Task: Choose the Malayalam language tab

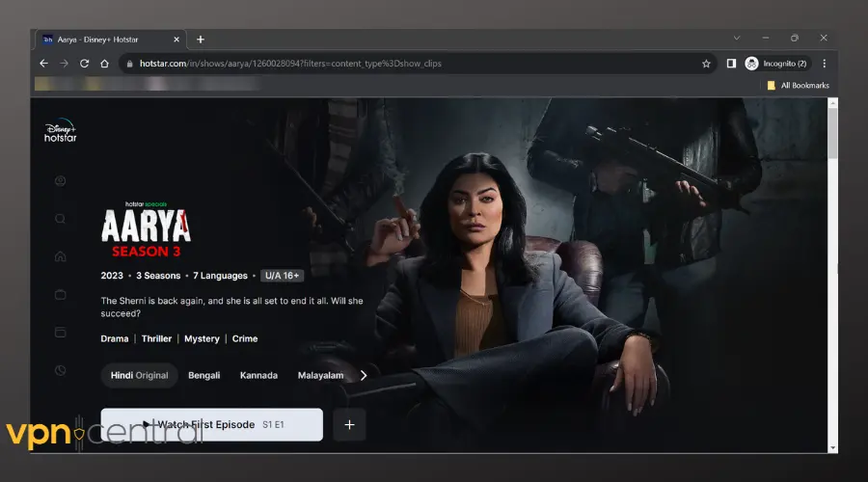Action: [x=320, y=375]
